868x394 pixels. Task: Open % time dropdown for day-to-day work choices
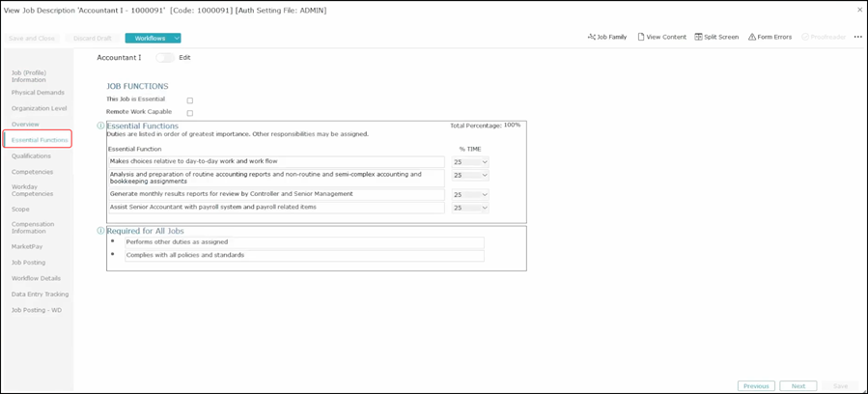(470, 161)
